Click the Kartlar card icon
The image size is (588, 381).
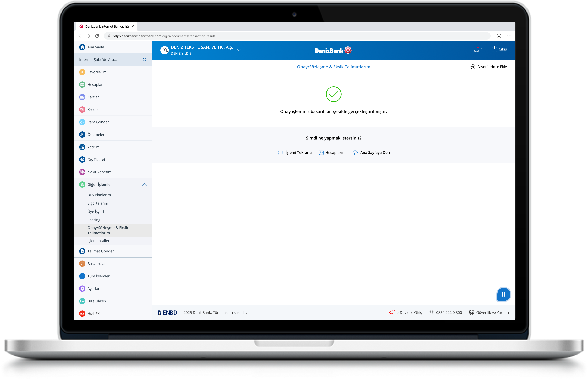[x=82, y=97]
